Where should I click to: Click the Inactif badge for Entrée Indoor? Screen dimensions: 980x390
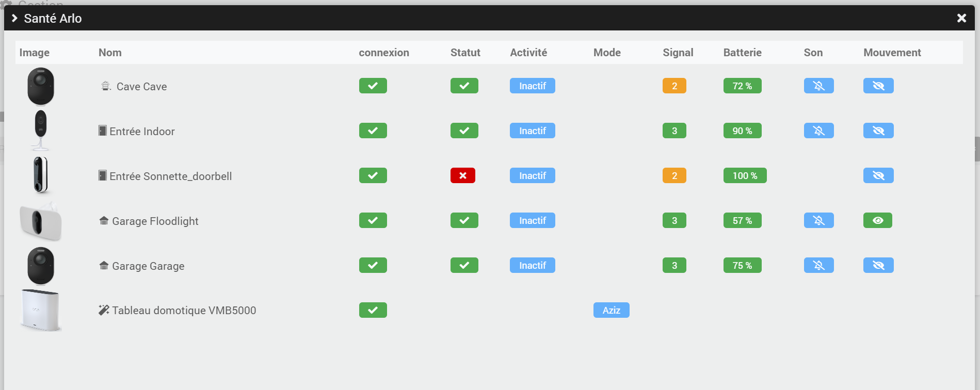[533, 131]
